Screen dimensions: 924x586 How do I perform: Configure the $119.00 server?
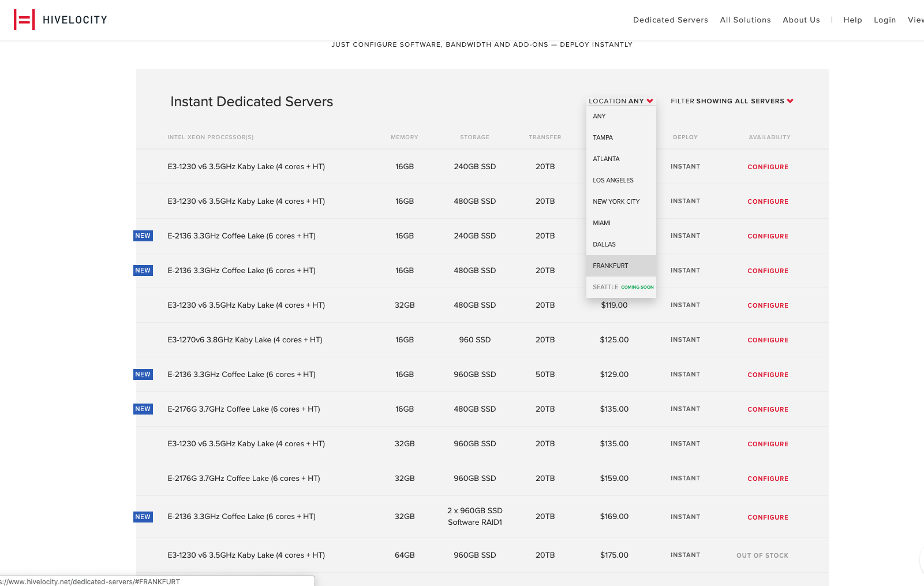(x=768, y=305)
